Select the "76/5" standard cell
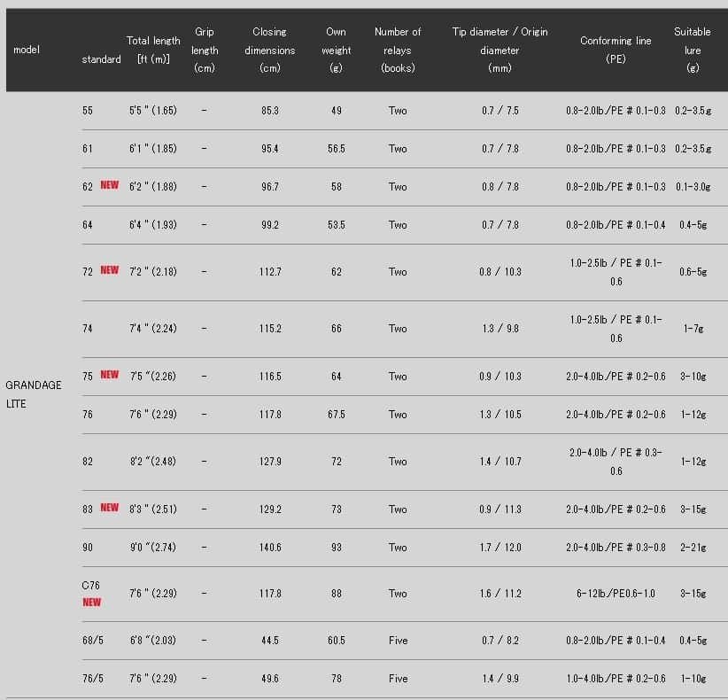Viewport: 728px width, 700px height. 93,678
